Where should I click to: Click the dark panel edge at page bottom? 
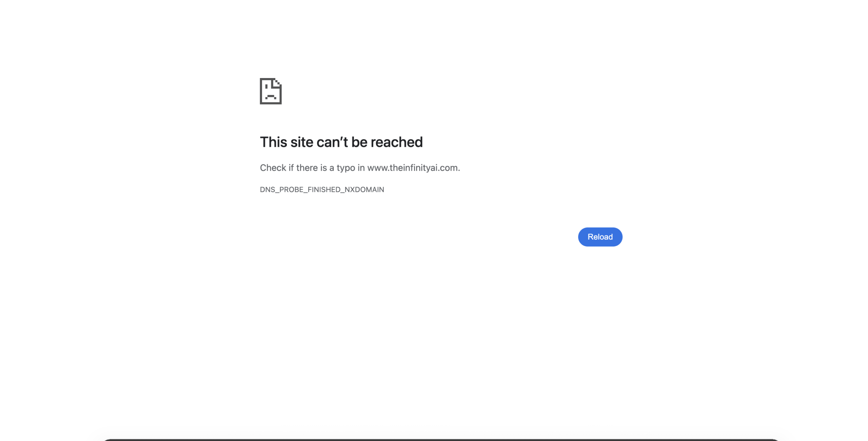[441, 440]
